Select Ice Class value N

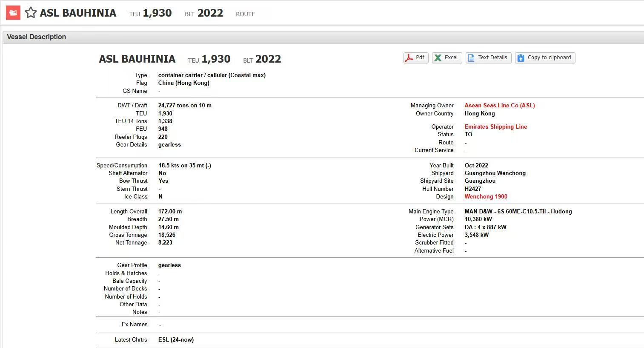160,197
